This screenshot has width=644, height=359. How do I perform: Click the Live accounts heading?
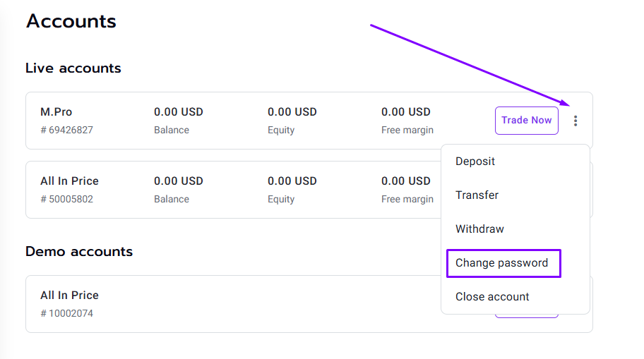point(73,68)
